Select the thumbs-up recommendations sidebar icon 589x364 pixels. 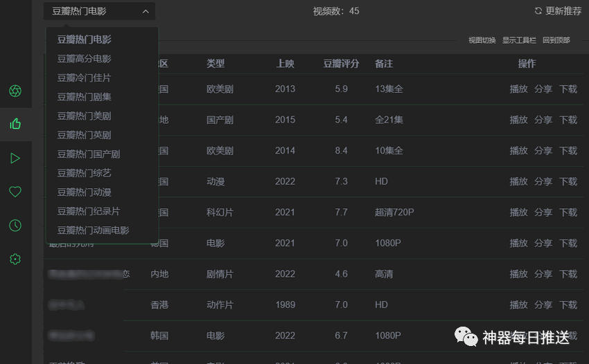tap(15, 124)
